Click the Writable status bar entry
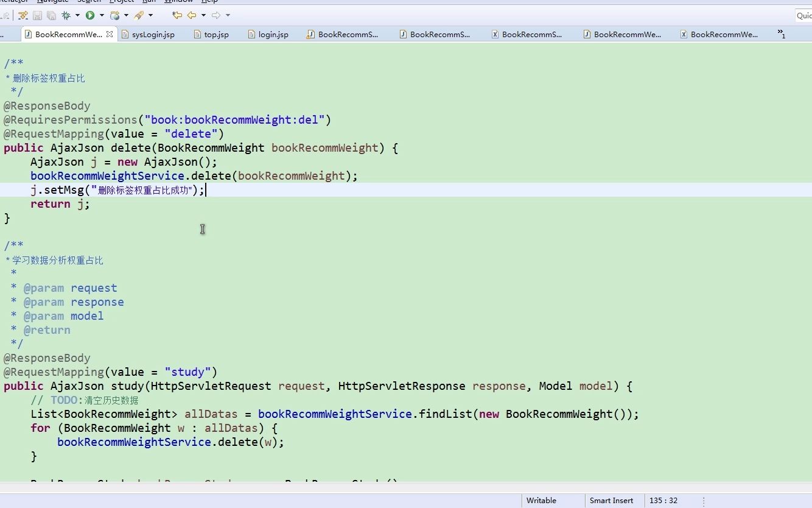 pyautogui.click(x=541, y=501)
